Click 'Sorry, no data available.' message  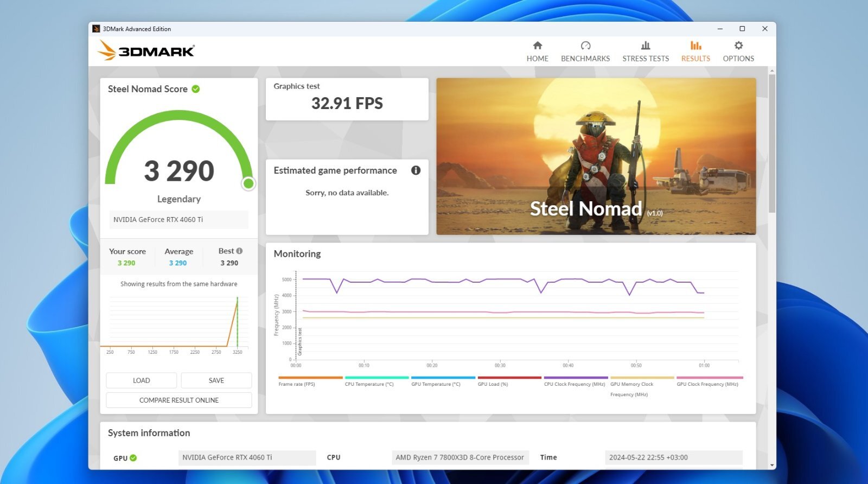[347, 193]
